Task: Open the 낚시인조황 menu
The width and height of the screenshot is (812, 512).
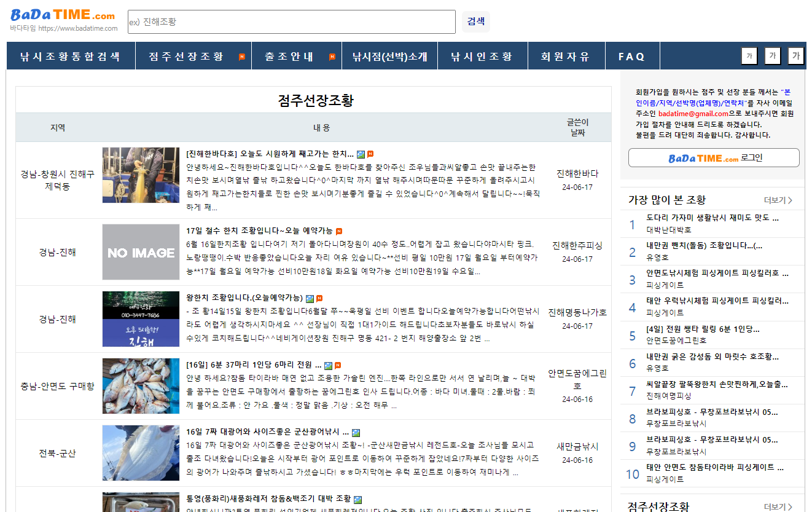Action: [482, 57]
